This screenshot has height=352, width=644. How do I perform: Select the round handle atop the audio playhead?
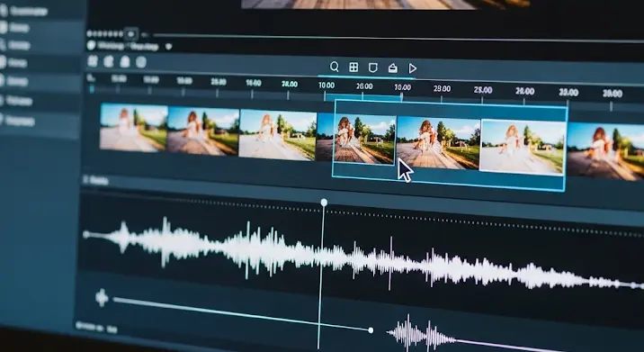click(x=324, y=203)
